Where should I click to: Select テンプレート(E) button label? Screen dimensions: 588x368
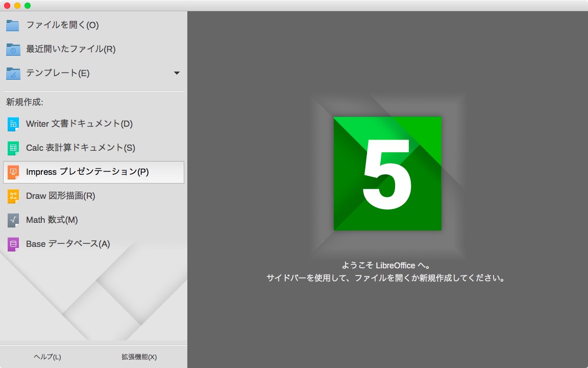(x=58, y=73)
